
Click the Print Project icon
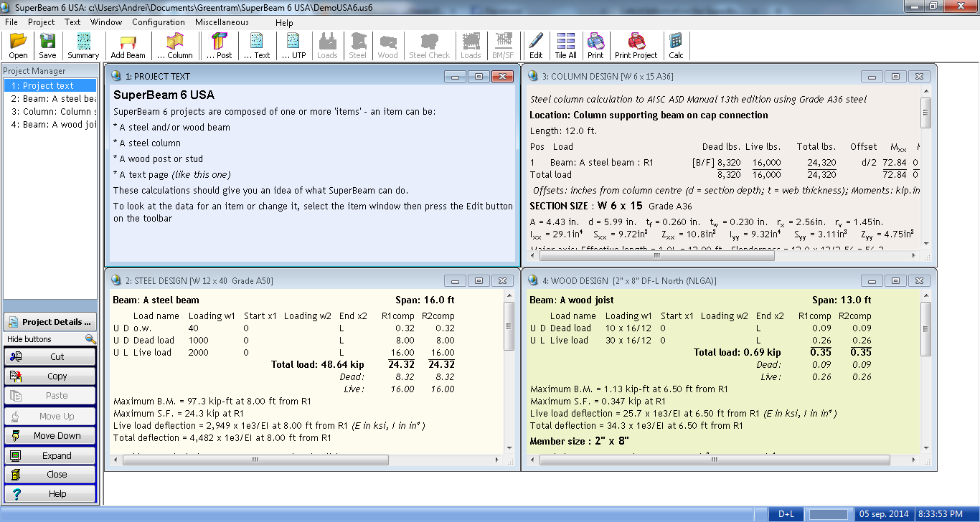tap(636, 45)
